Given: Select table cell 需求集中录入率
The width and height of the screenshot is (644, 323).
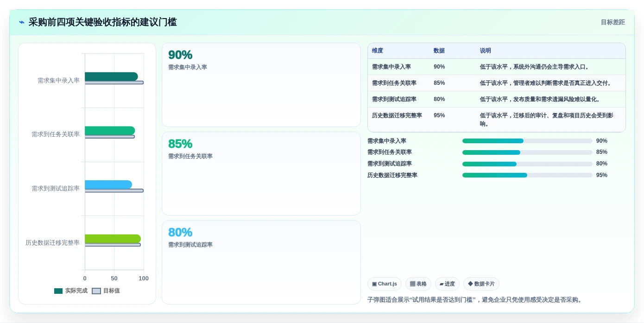Looking at the screenshot, I should (x=391, y=67).
